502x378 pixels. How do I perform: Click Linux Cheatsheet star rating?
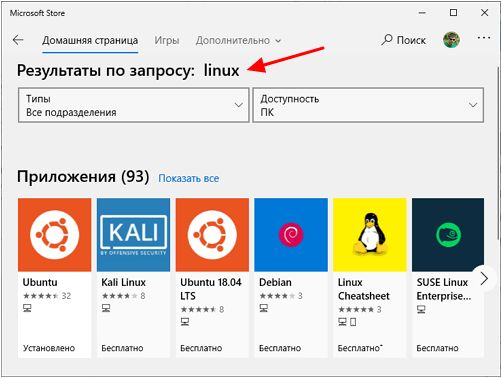[360, 309]
